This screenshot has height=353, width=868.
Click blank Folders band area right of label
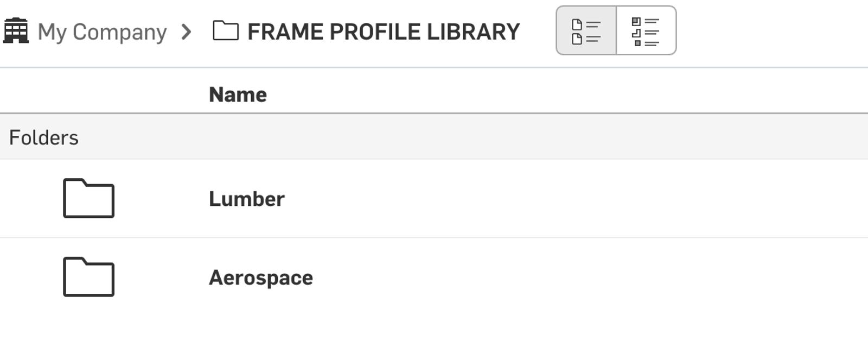434,138
